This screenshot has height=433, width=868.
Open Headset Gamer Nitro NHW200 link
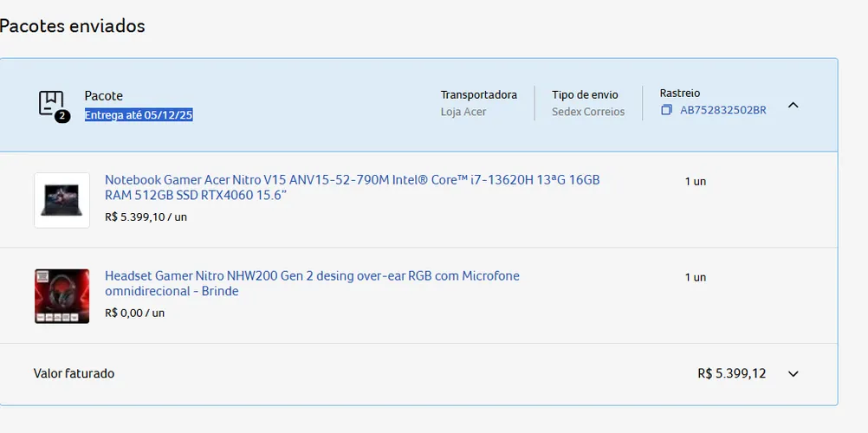click(312, 283)
